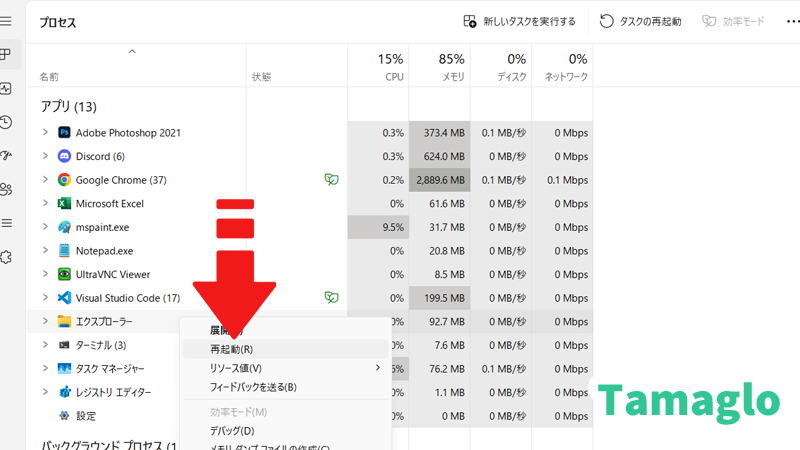Sort by the 名前 column header
800x450 pixels.
click(x=136, y=66)
